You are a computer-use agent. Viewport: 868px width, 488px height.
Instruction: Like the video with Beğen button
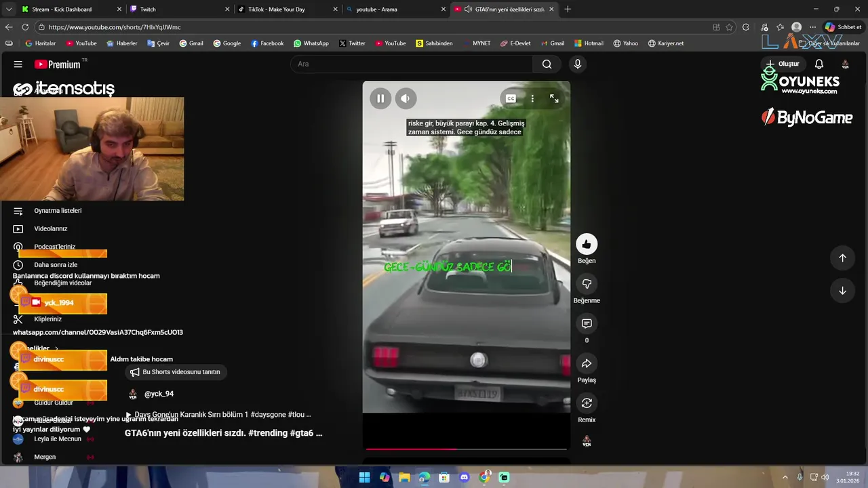click(587, 244)
